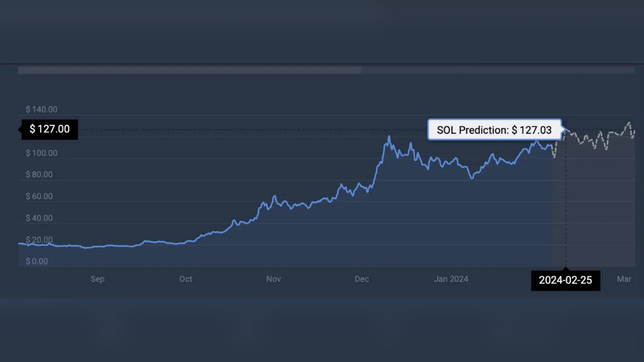The height and width of the screenshot is (362, 644).
Task: Click the Oct label on time axis
Action: (186, 279)
